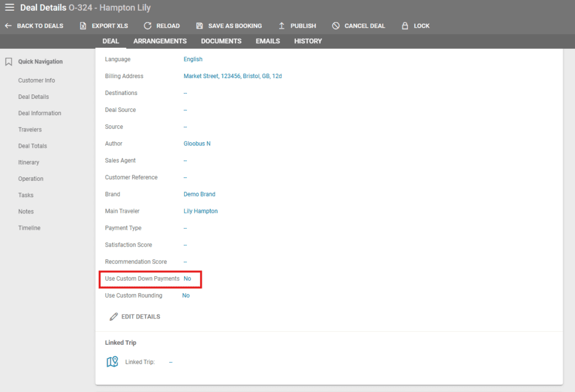Navigate to Deal Totals in sidebar
This screenshot has width=575, height=392.
point(33,146)
